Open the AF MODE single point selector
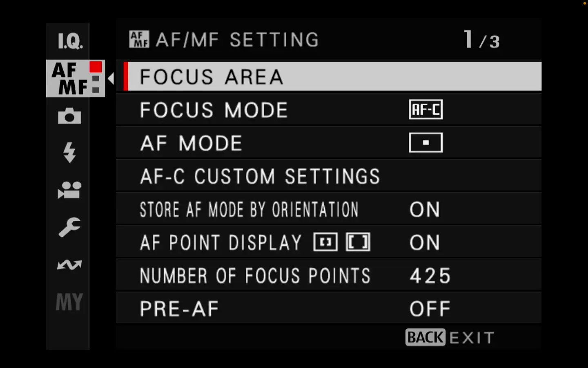Image resolution: width=588 pixels, height=368 pixels. [x=425, y=142]
